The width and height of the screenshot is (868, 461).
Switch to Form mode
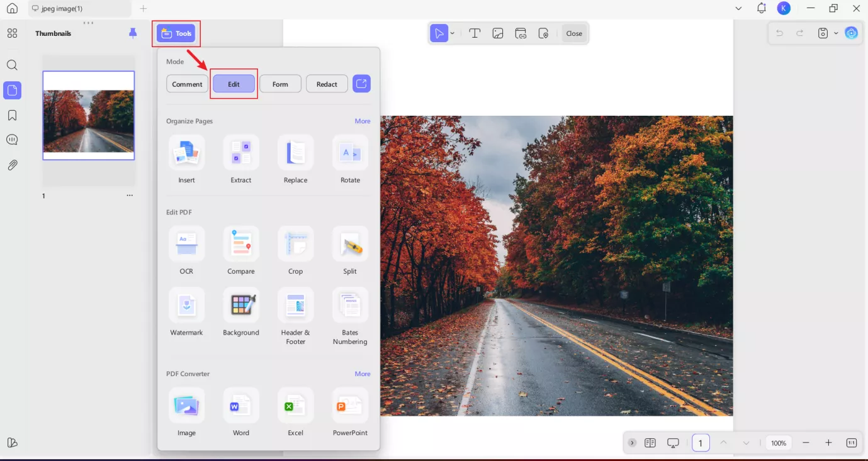pos(280,84)
